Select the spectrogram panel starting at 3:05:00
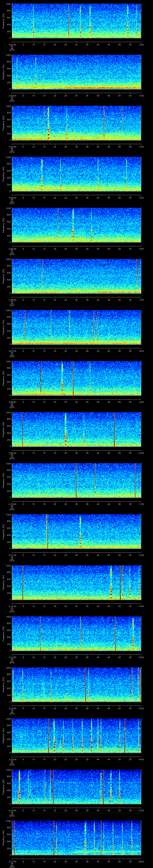The image size is (153, 868). (76, 225)
